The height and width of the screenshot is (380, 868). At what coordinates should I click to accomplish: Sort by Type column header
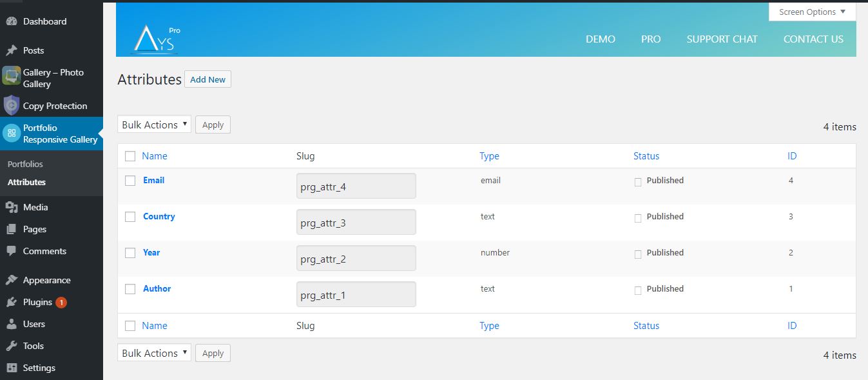489,155
